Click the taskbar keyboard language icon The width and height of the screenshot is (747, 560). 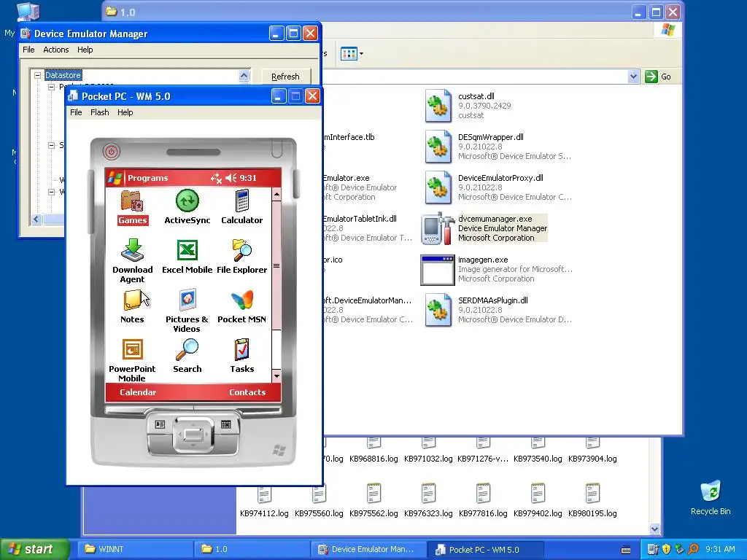[626, 550]
